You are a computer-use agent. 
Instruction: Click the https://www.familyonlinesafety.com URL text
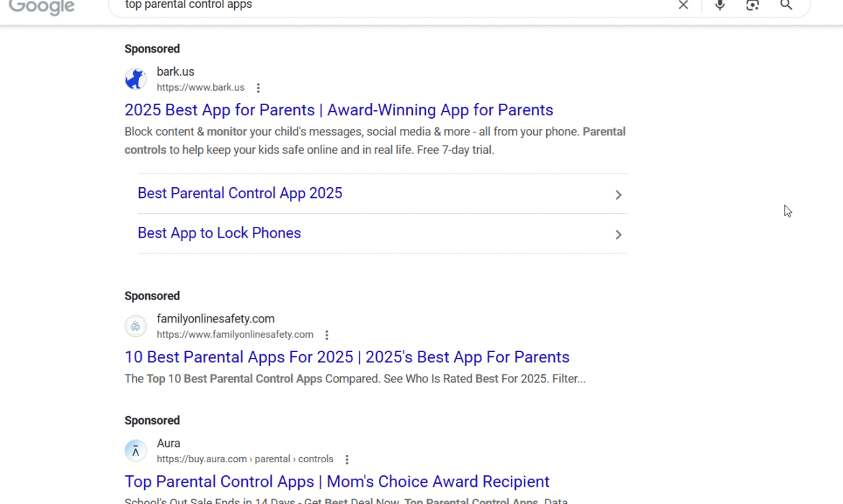pos(235,335)
